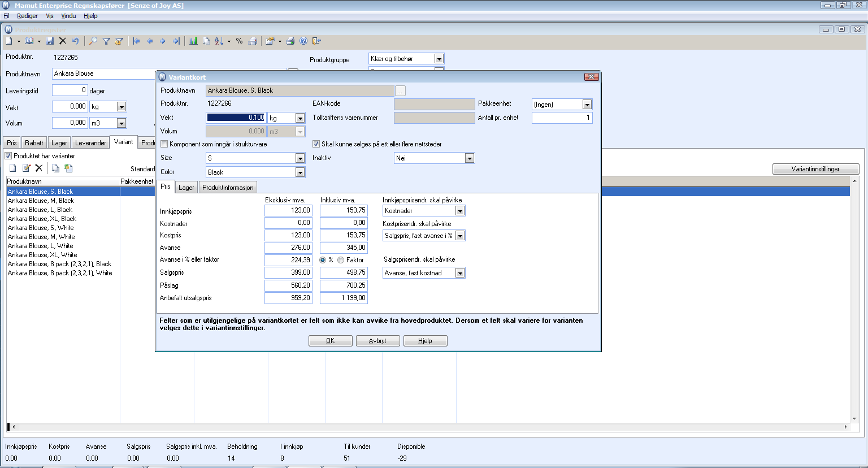
Task: Switch to Produktinformasjon tab in Variantkort
Action: [x=228, y=188]
